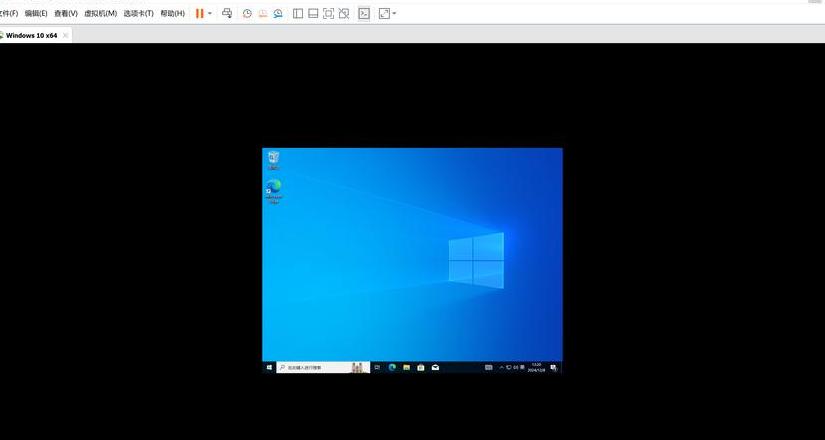This screenshot has height=440, width=825.
Task: Open the 查看(V) menu
Action: (66, 14)
